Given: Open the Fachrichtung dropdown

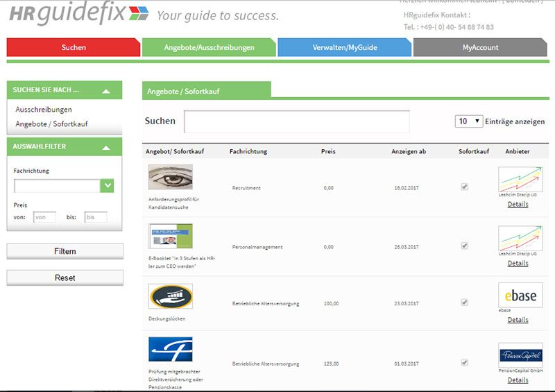Looking at the screenshot, I should tap(107, 186).
